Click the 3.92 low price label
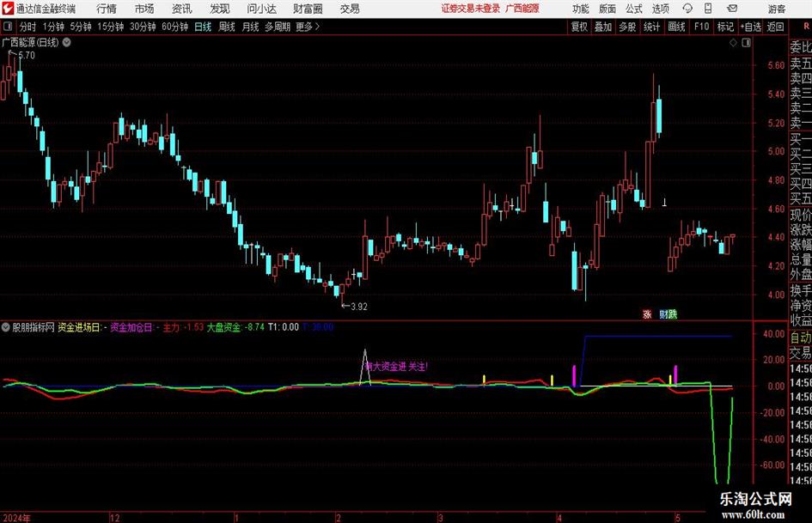Image resolution: width=812 pixels, height=523 pixels. point(359,307)
